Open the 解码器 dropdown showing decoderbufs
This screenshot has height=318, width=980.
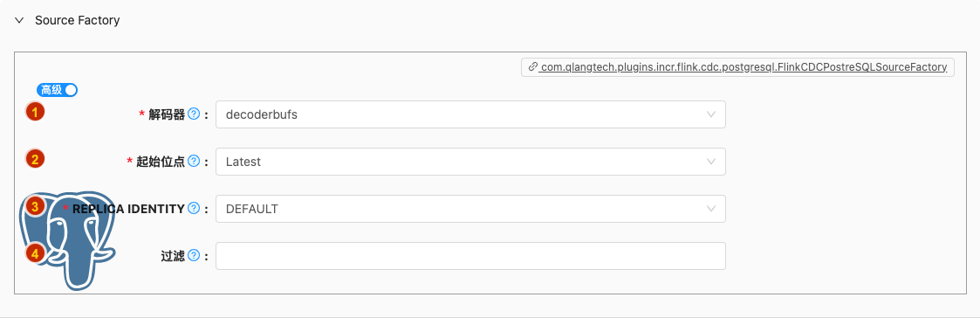[x=470, y=114]
